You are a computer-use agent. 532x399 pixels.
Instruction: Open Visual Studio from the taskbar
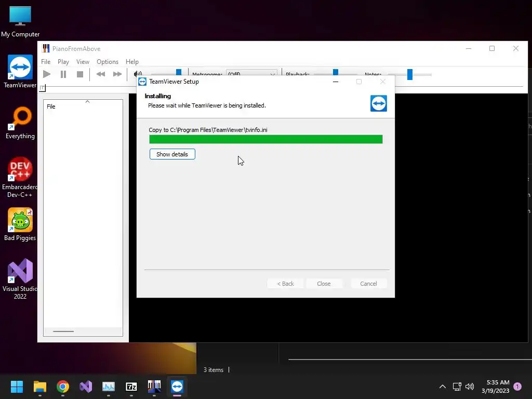tap(86, 387)
